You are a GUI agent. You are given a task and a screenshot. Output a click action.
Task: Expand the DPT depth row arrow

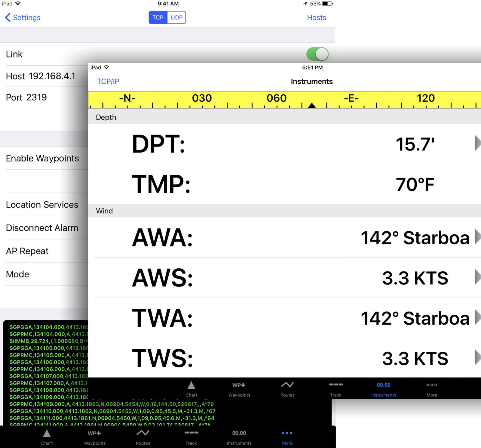pos(477,143)
